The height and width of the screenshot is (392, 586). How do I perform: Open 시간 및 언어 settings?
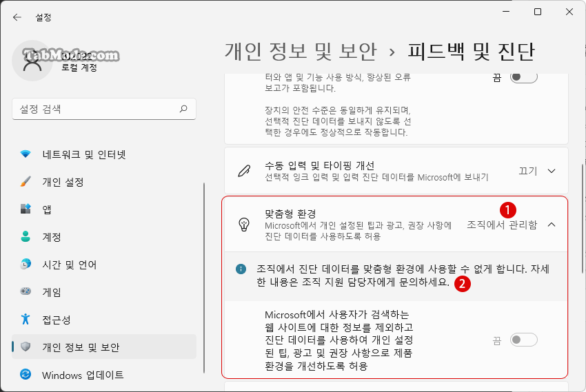pyautogui.click(x=104, y=265)
